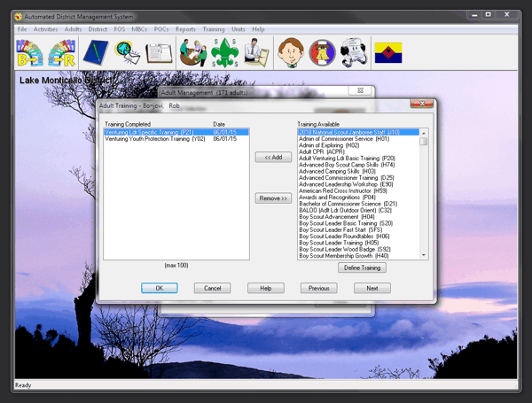532x403 pixels.
Task: Select Boy Scout Leader Roundtables (H06)
Action: point(358,236)
